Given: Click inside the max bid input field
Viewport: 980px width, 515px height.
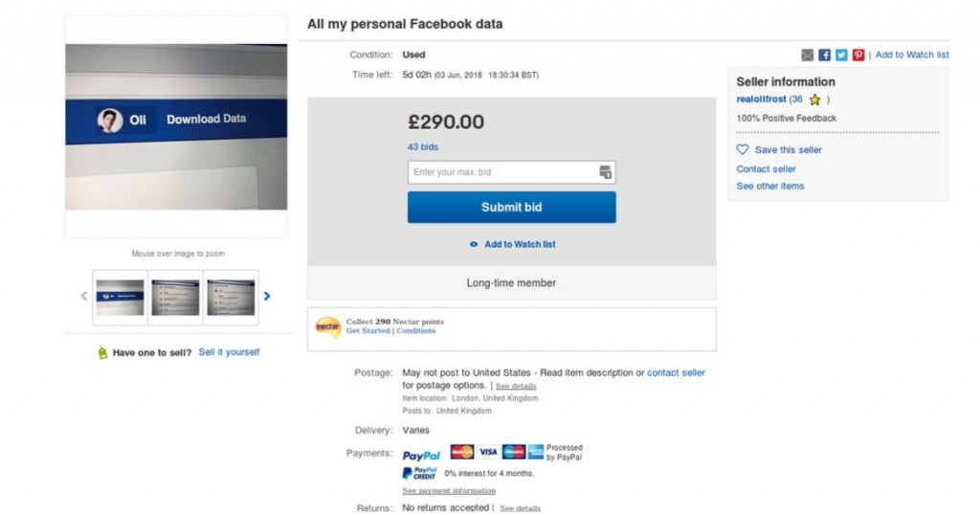Looking at the screenshot, I should pos(511,172).
